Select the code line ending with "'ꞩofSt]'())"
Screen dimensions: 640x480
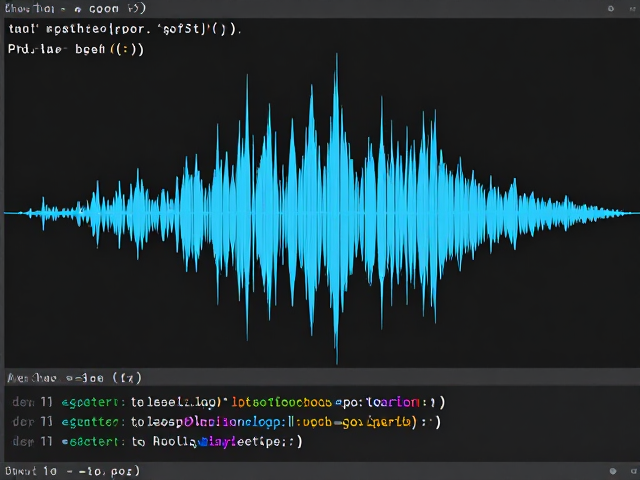(125, 29)
